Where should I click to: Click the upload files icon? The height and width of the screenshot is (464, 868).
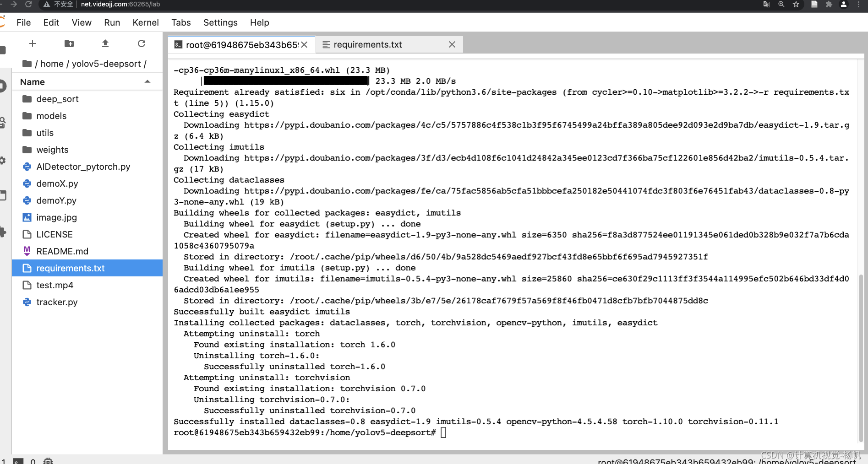click(x=105, y=43)
